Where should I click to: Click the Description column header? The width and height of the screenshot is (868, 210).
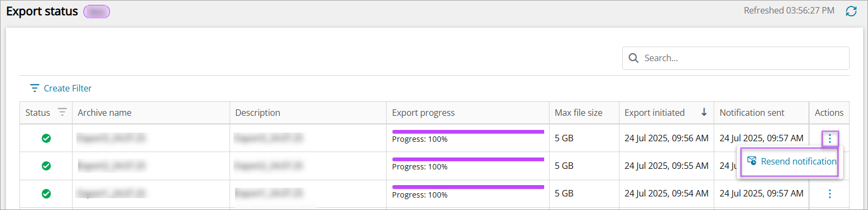[258, 113]
